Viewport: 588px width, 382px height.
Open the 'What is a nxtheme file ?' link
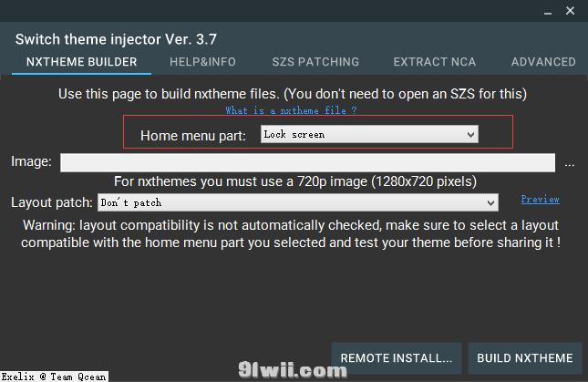click(292, 110)
